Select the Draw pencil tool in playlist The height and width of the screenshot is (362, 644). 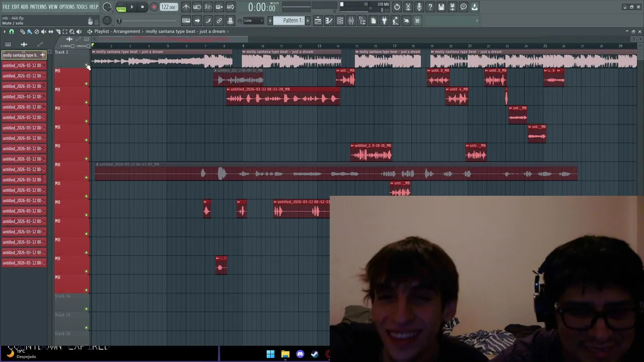[23, 32]
